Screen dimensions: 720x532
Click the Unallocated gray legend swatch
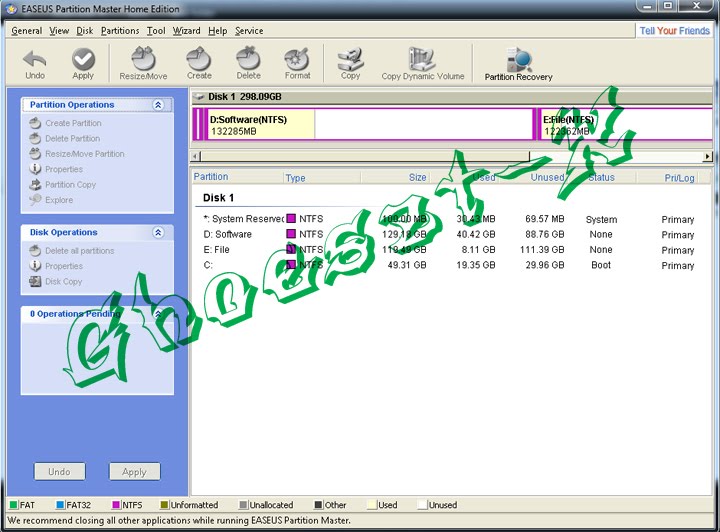pyautogui.click(x=243, y=505)
